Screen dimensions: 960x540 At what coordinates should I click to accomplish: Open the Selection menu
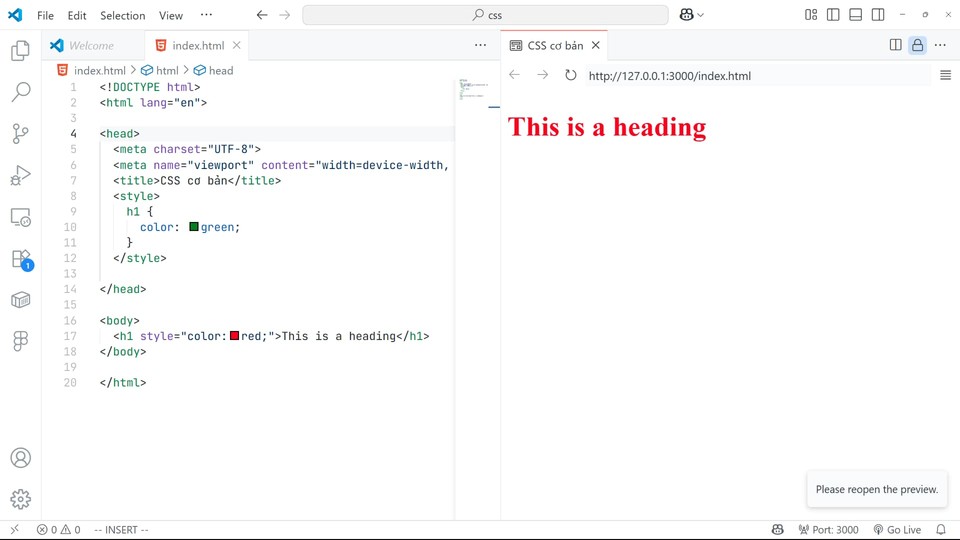tap(122, 15)
